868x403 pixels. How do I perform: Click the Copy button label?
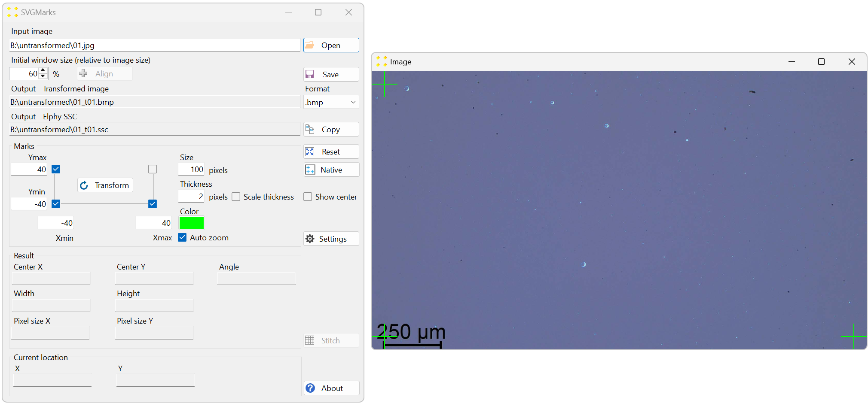(331, 130)
